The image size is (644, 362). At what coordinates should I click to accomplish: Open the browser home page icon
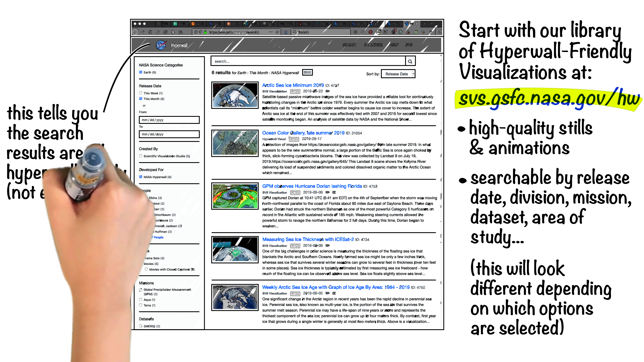click(x=158, y=32)
